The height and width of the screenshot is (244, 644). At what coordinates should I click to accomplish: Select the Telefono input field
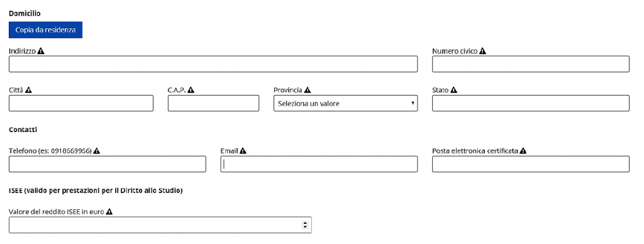[107, 164]
